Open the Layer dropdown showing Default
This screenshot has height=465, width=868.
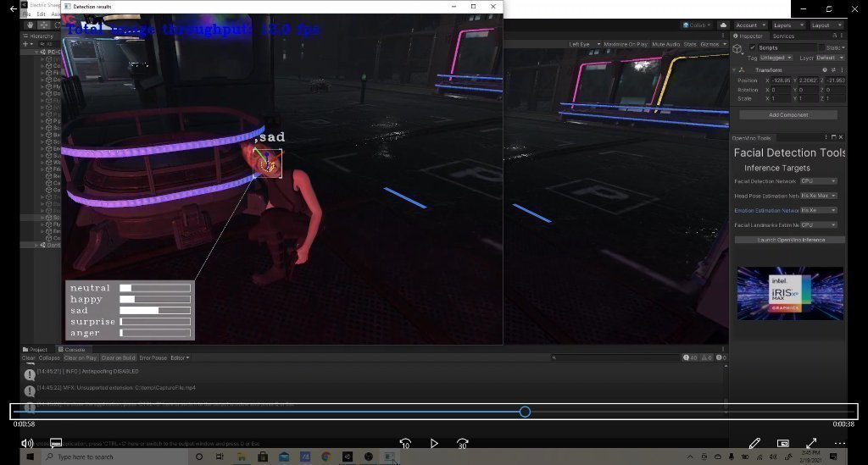830,58
